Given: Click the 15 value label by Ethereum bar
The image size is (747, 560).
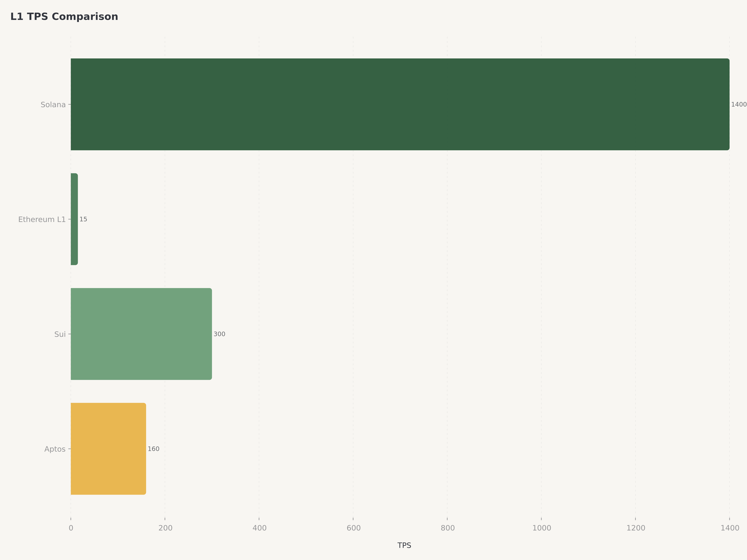Looking at the screenshot, I should tap(83, 219).
